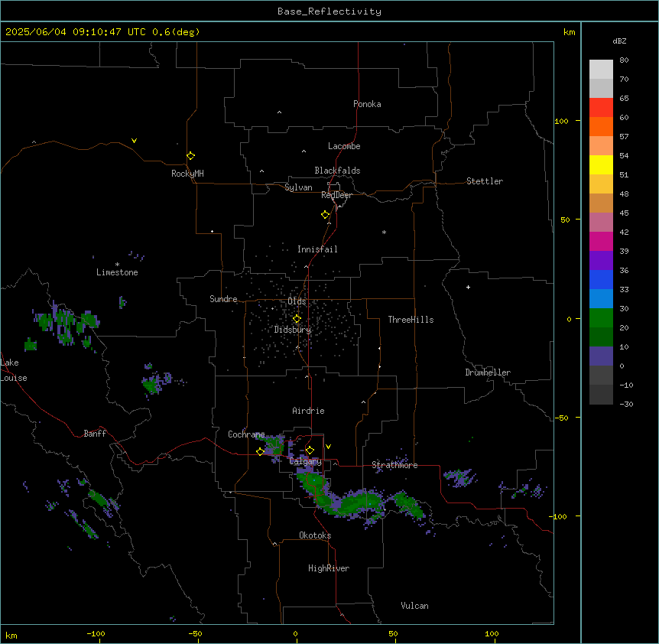Screen dimensions: 659x644
Task: Click the yellow diamond marker beside RockyMH
Action: [190, 156]
